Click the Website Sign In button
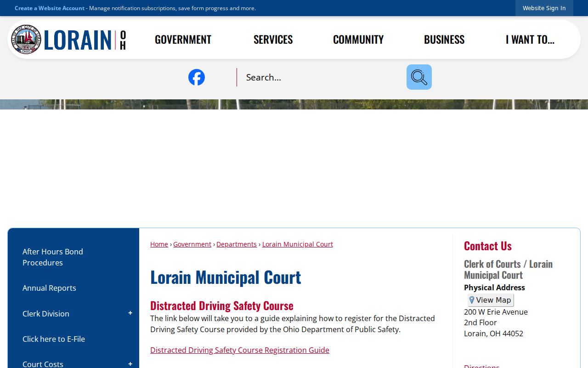588x368 pixels. [x=544, y=8]
